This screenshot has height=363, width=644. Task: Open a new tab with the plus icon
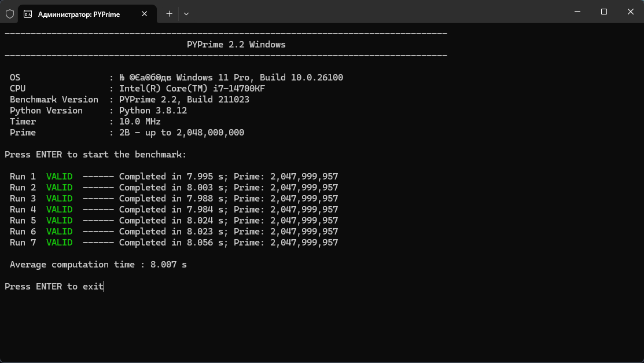(169, 14)
